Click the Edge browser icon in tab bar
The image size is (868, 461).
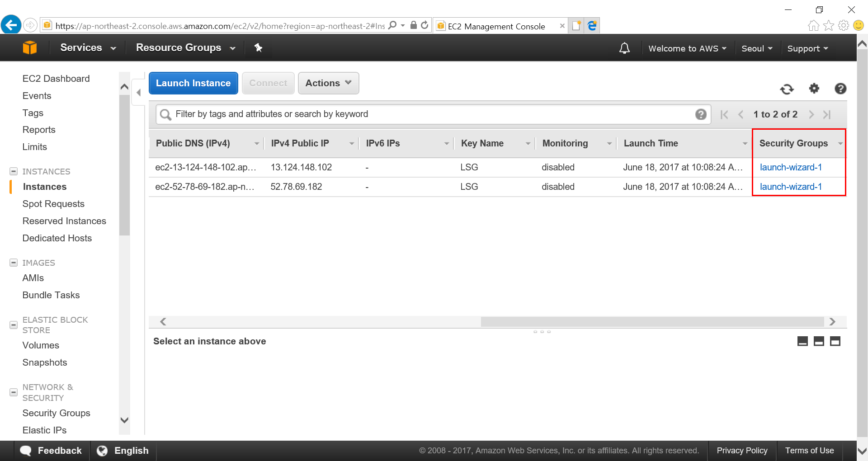(592, 26)
